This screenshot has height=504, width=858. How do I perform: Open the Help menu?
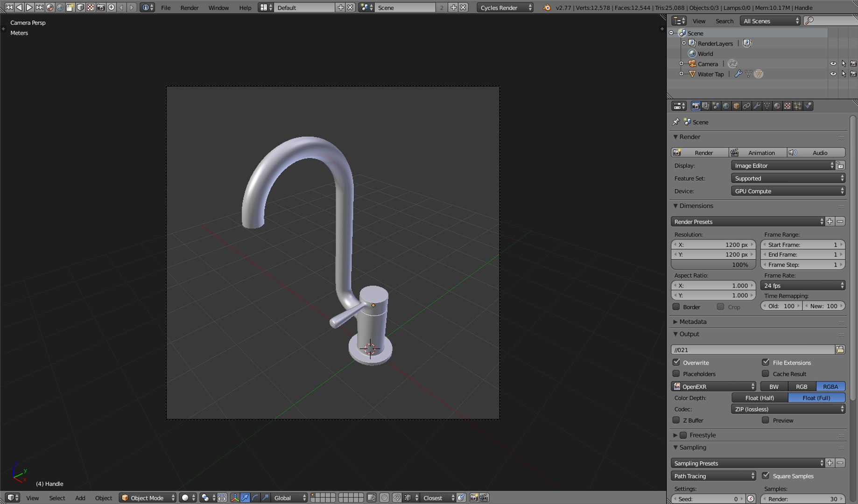pyautogui.click(x=245, y=7)
